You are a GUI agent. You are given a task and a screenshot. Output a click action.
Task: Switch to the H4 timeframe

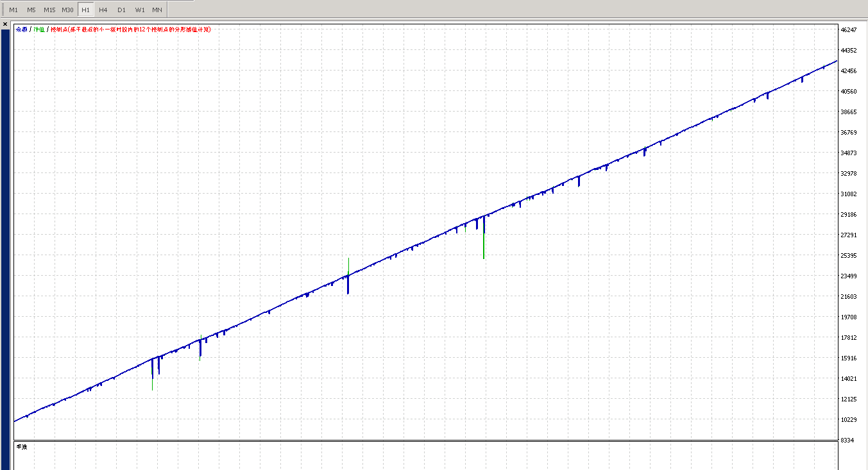[x=103, y=10]
